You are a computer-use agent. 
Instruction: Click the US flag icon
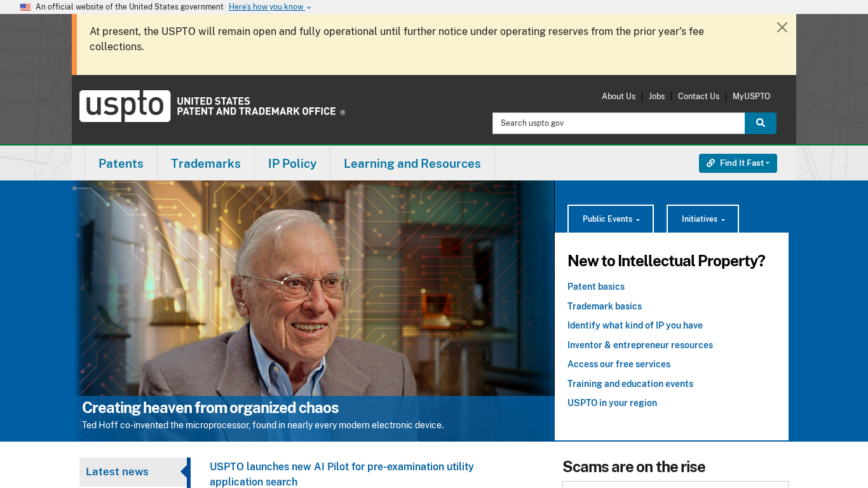click(x=25, y=7)
